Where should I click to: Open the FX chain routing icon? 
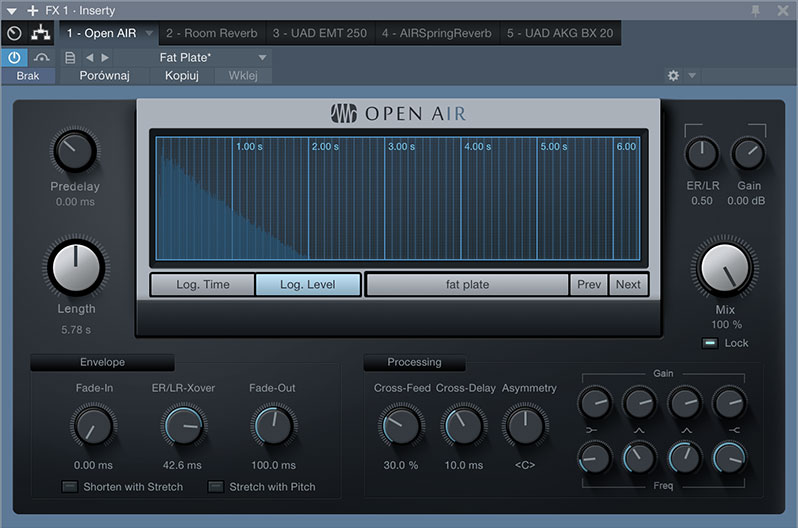coord(41,34)
